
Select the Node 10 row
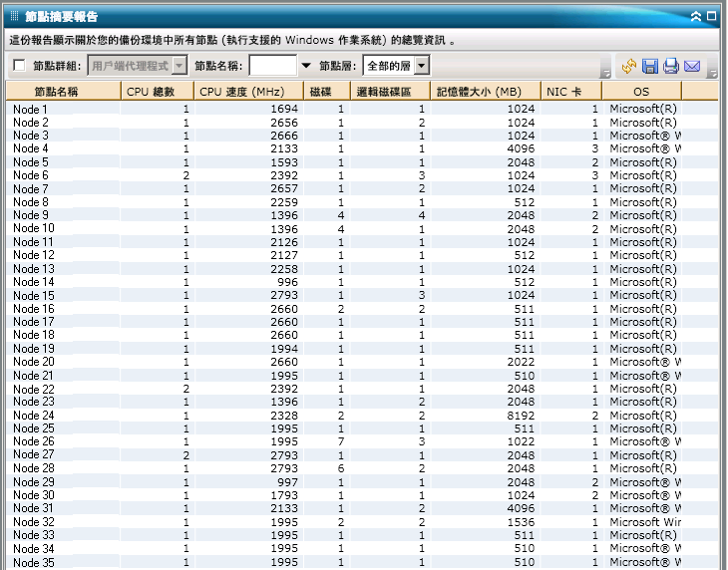point(362,228)
